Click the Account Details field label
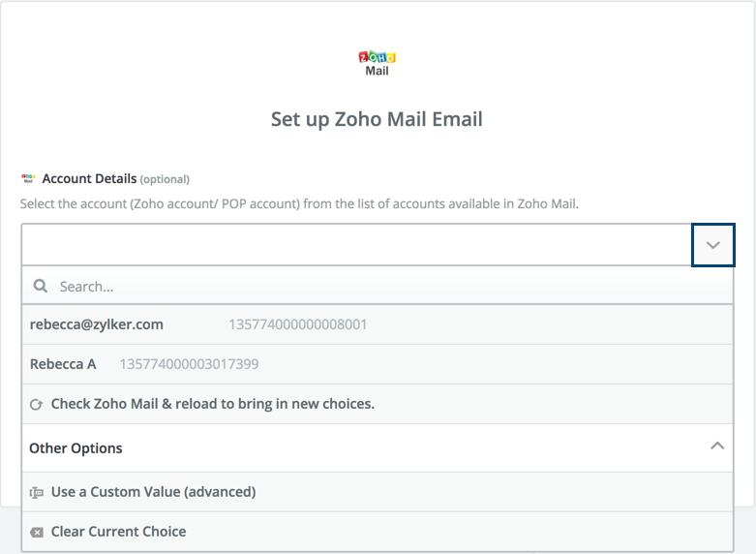 pyautogui.click(x=89, y=179)
